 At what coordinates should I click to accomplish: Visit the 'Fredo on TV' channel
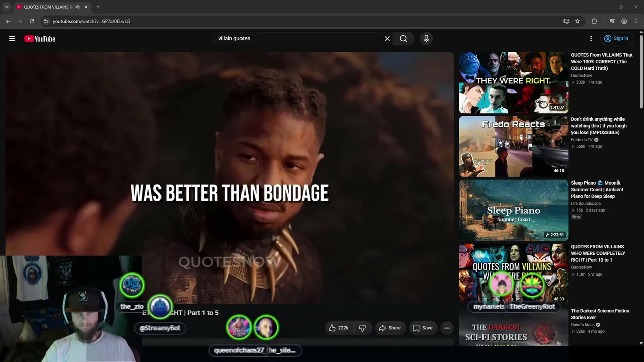pos(582,140)
